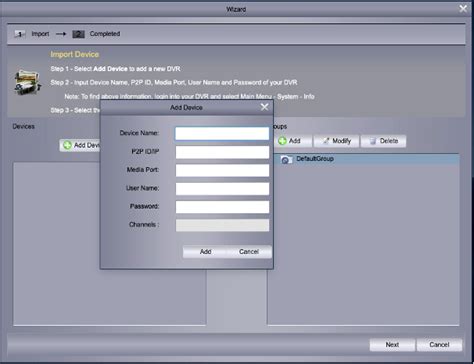Click the green plus Add Device icon
The image size is (474, 364).
pos(67,145)
